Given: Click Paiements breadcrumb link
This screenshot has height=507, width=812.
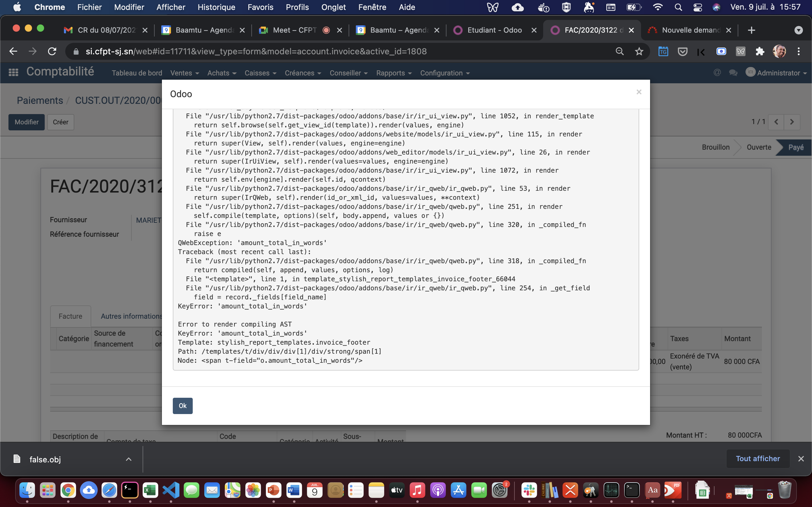Looking at the screenshot, I should (x=40, y=100).
